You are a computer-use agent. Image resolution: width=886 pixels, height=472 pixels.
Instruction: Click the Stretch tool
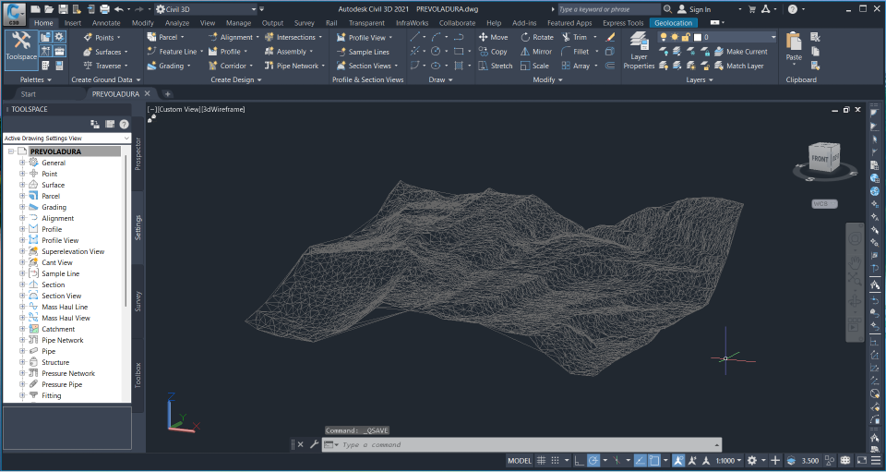pyautogui.click(x=495, y=66)
